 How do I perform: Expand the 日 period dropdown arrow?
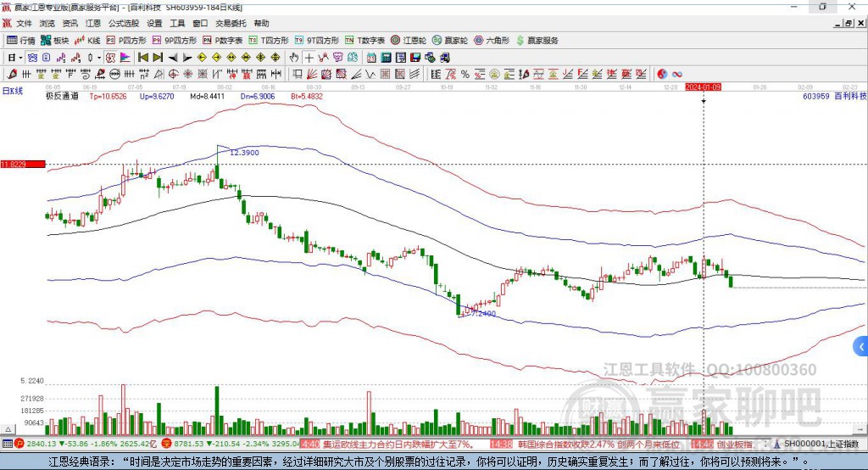[20, 58]
